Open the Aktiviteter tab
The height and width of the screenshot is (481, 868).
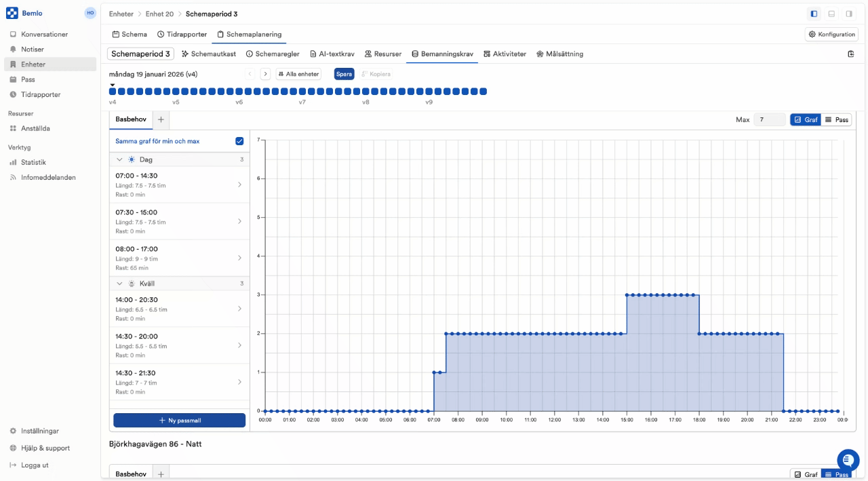point(505,54)
